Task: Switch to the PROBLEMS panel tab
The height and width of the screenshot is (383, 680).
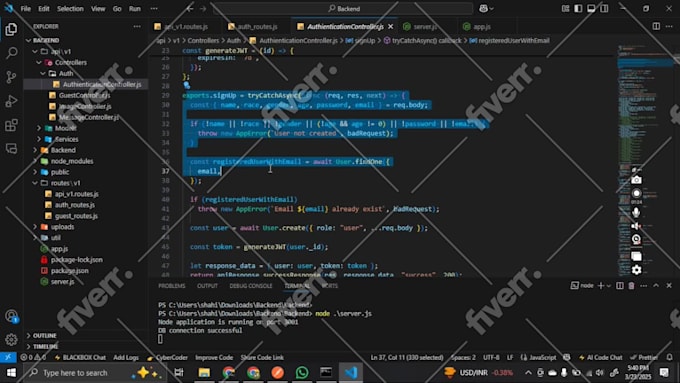Action: click(x=172, y=285)
